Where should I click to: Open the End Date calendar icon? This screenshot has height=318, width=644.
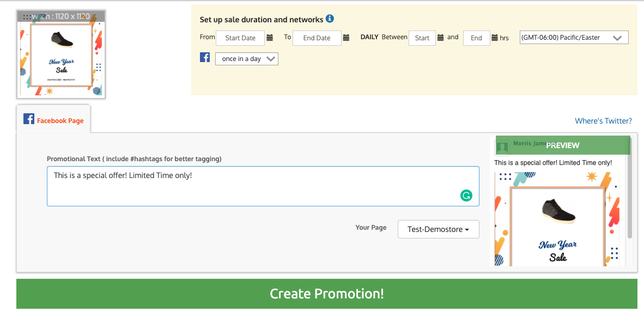click(x=346, y=38)
